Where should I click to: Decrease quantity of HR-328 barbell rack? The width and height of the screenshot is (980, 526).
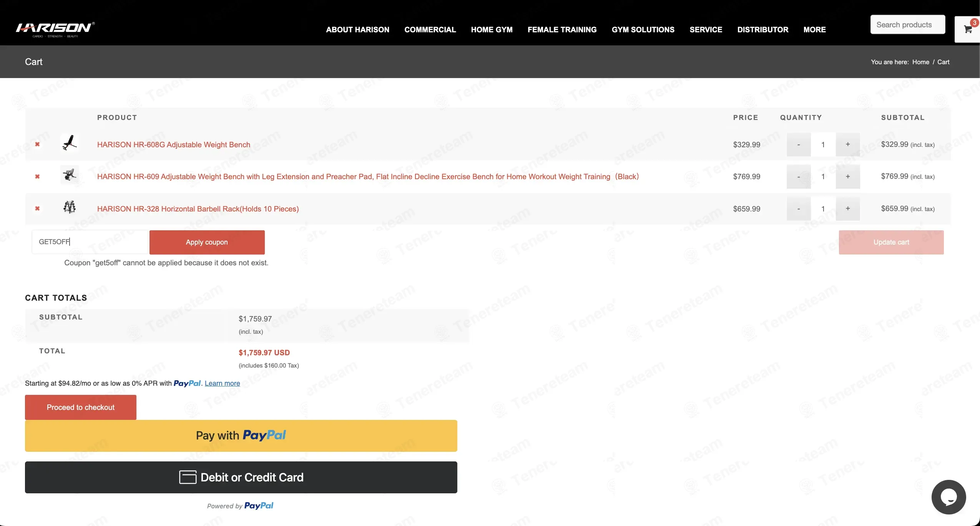pos(799,209)
